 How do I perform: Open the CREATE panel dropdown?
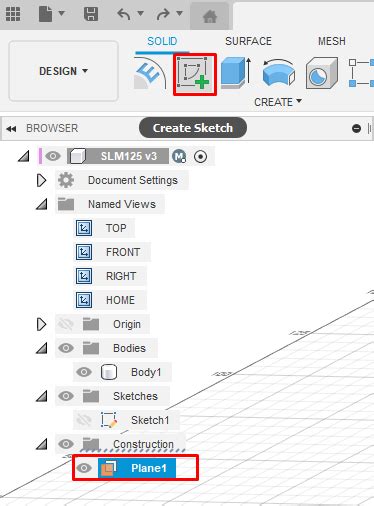(x=278, y=102)
